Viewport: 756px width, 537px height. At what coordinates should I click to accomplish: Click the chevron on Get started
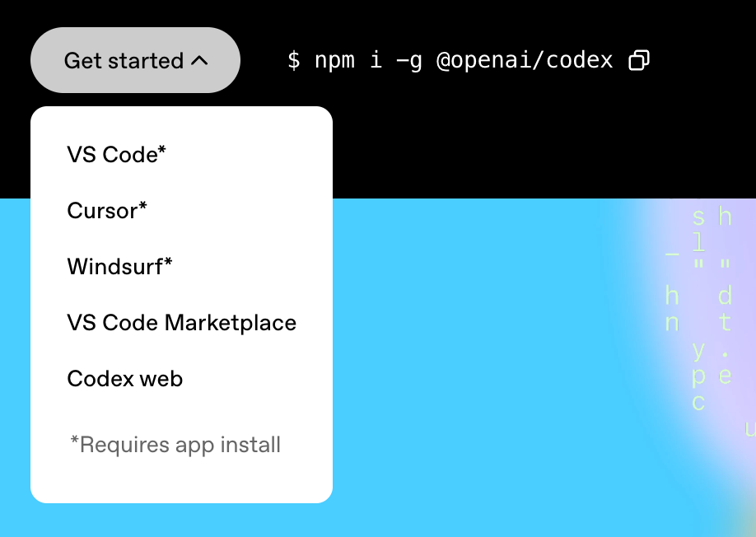[199, 60]
